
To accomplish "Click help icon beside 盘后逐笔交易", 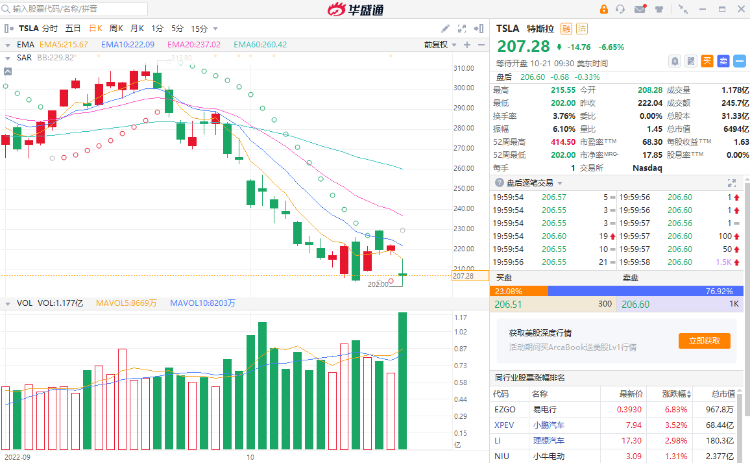I will click(499, 182).
